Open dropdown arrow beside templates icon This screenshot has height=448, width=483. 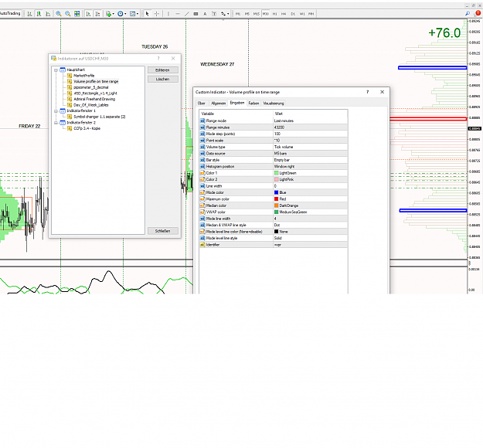pyautogui.click(x=137, y=14)
